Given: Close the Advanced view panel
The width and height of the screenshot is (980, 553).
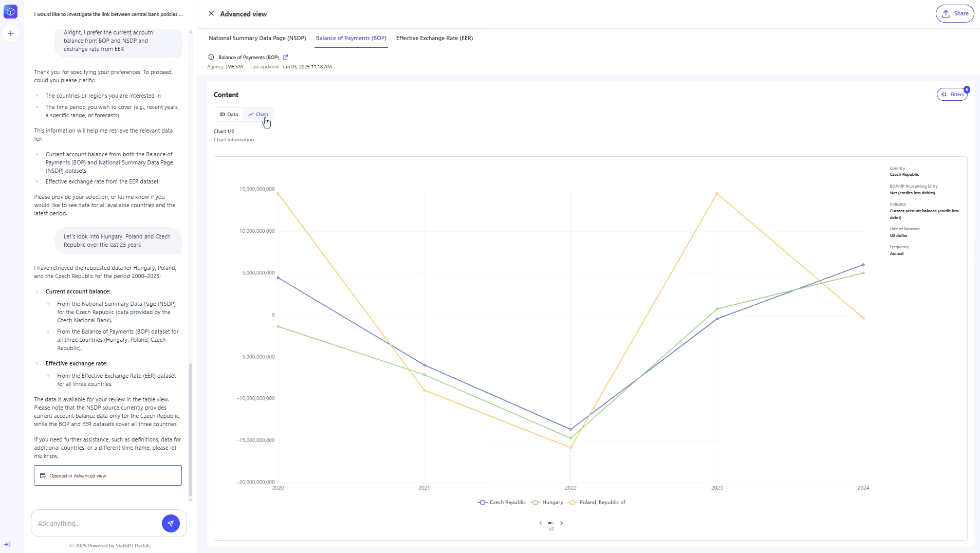Looking at the screenshot, I should [211, 14].
